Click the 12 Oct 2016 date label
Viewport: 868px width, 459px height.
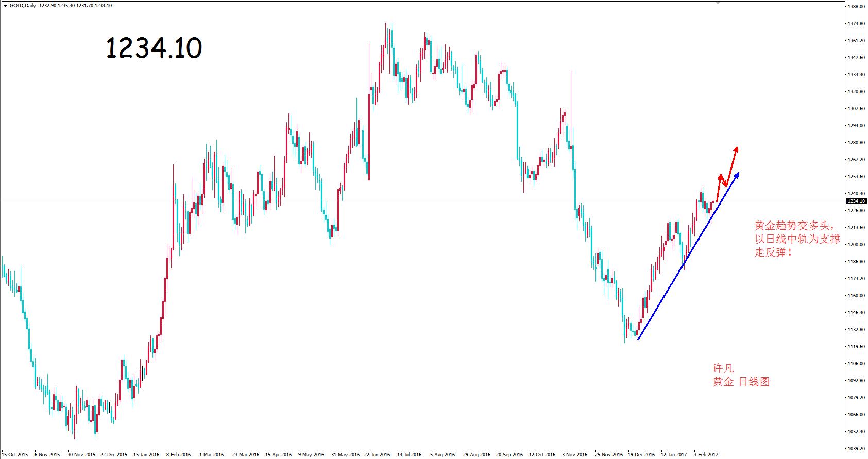tap(542, 455)
